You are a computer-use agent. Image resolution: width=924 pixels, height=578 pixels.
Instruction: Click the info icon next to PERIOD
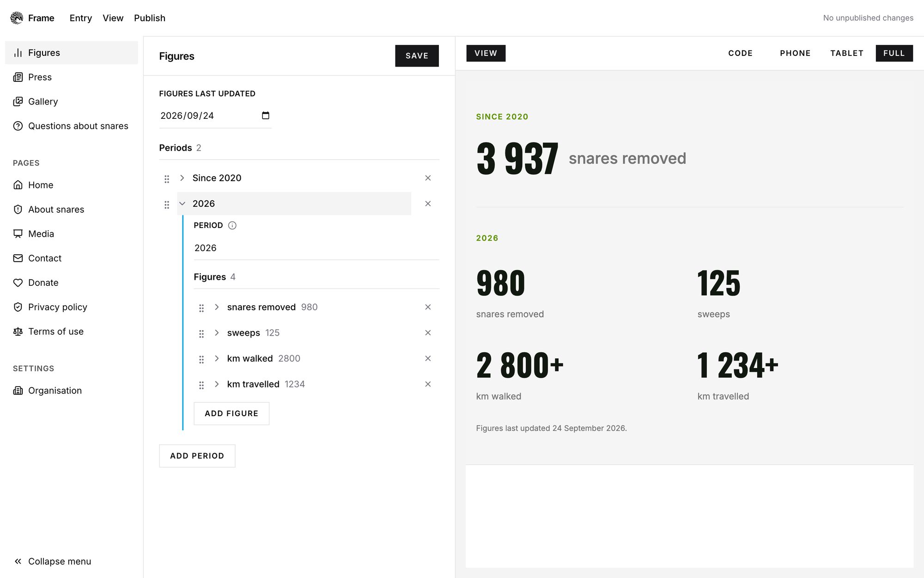point(232,225)
